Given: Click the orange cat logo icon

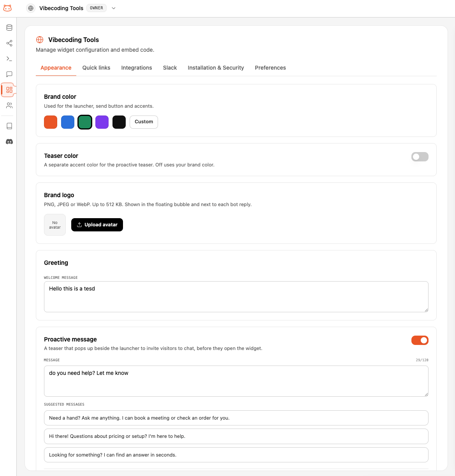Looking at the screenshot, I should pos(7,8).
